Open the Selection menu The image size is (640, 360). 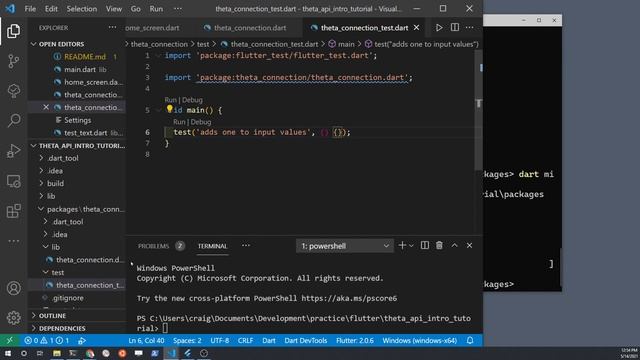coord(82,9)
